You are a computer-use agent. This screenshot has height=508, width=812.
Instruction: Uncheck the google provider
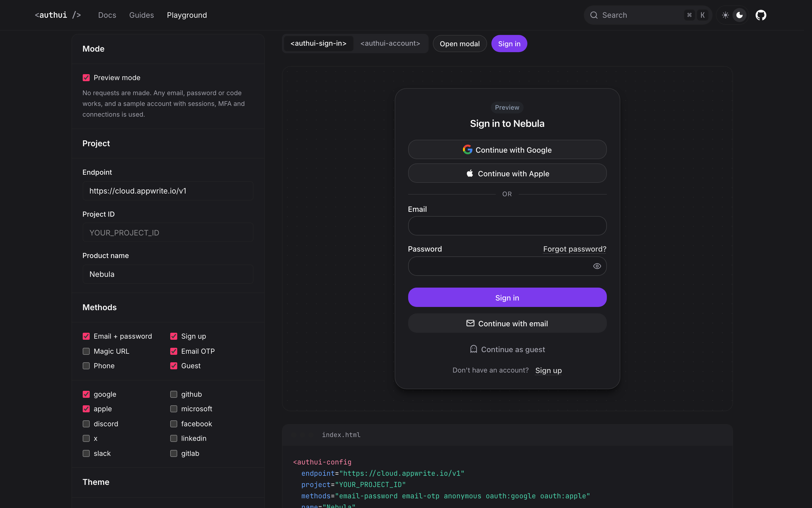(86, 394)
